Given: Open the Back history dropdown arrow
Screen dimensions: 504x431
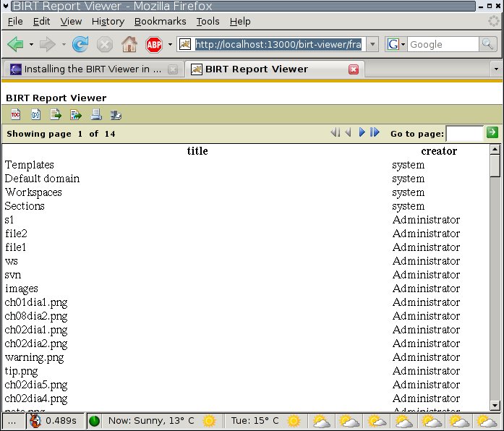Looking at the screenshot, I should [x=31, y=44].
